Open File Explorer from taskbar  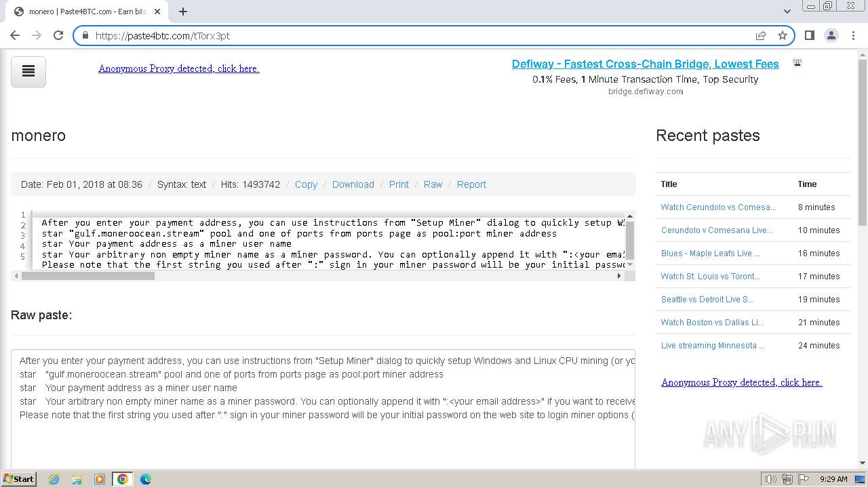pos(77,479)
